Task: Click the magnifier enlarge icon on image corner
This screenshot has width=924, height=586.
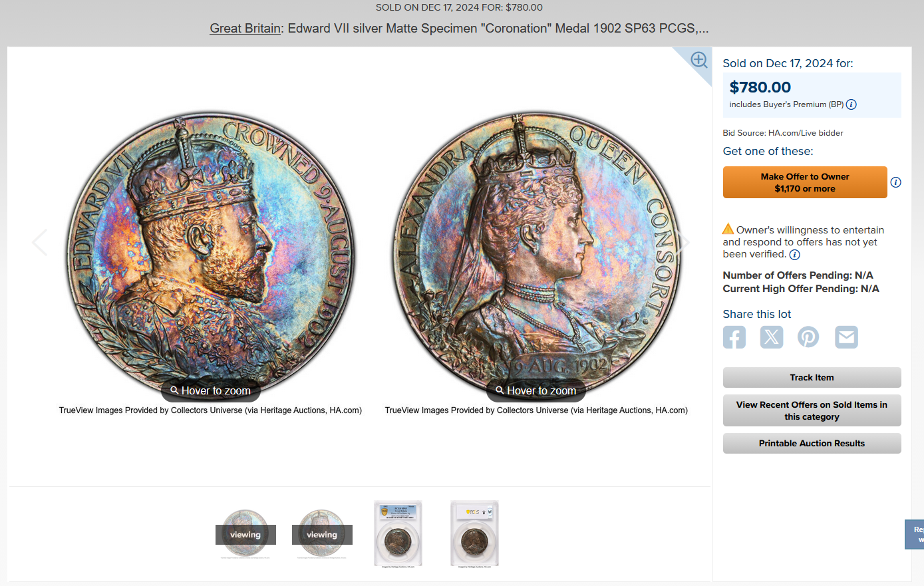Action: pos(698,60)
